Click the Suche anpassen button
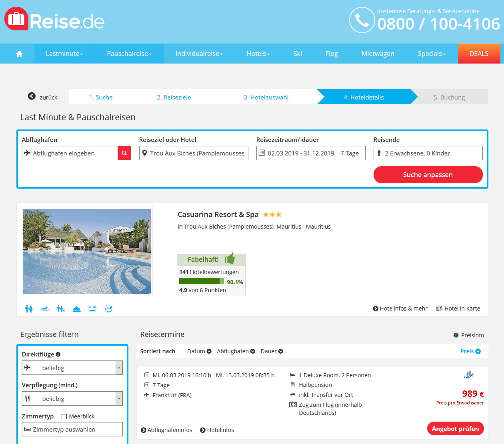The image size is (504, 444). coord(428,175)
